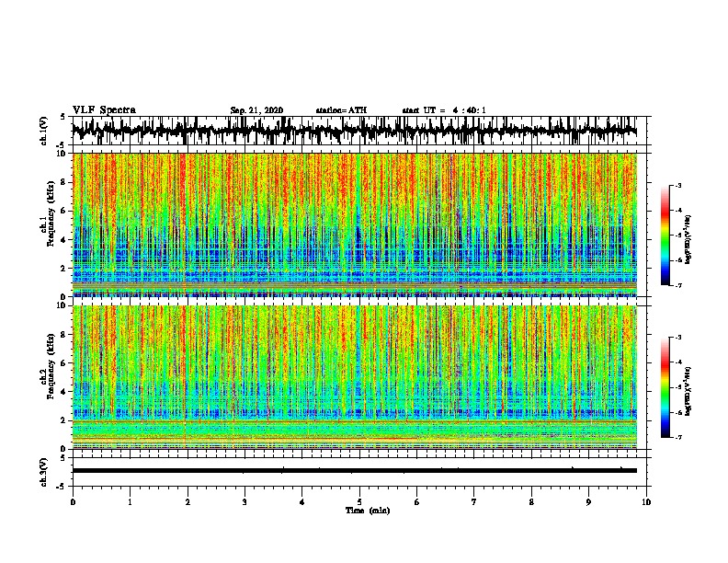Click time axis tick label "10"
This screenshot has height=563, width=728.
tap(646, 502)
